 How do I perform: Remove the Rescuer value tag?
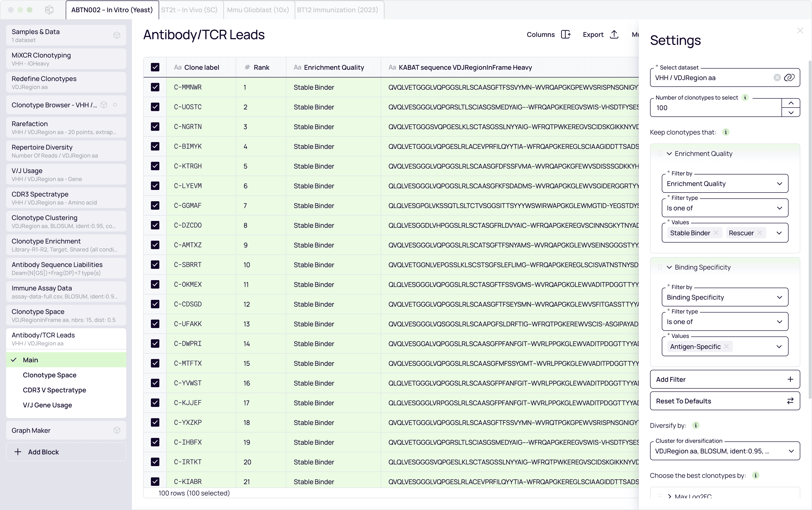click(x=759, y=233)
